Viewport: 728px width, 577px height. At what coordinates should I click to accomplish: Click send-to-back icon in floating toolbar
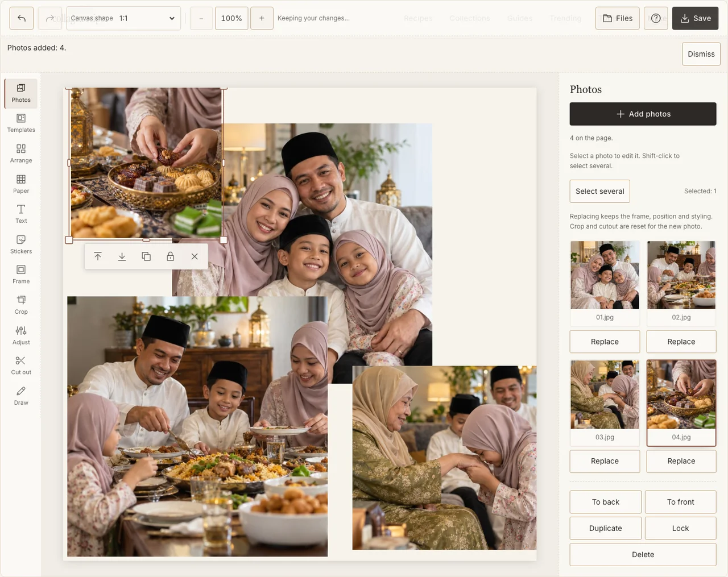122,256
